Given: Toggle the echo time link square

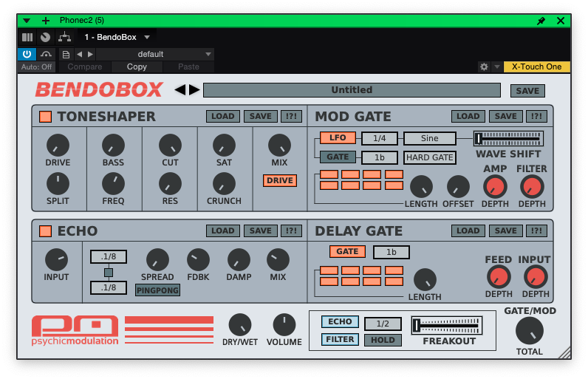Looking at the screenshot, I should point(109,273).
